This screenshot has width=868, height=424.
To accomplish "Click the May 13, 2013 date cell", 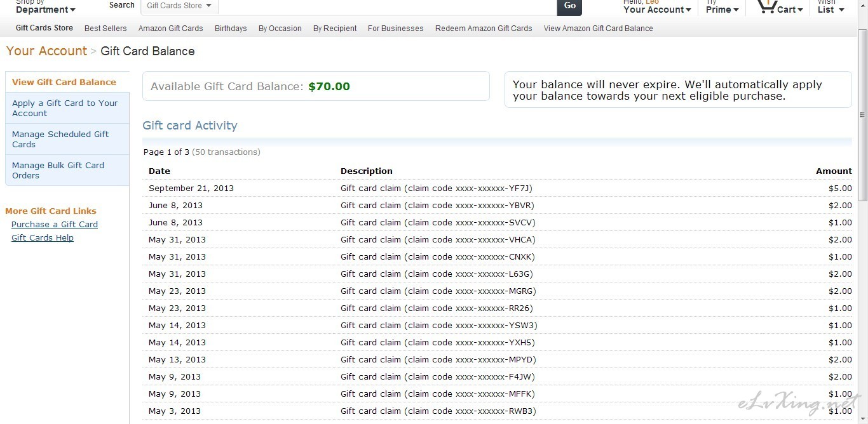I will pyautogui.click(x=177, y=359).
